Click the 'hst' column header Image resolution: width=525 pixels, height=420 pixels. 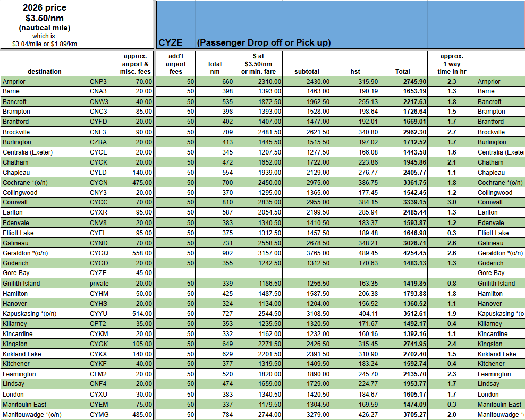[x=355, y=71]
